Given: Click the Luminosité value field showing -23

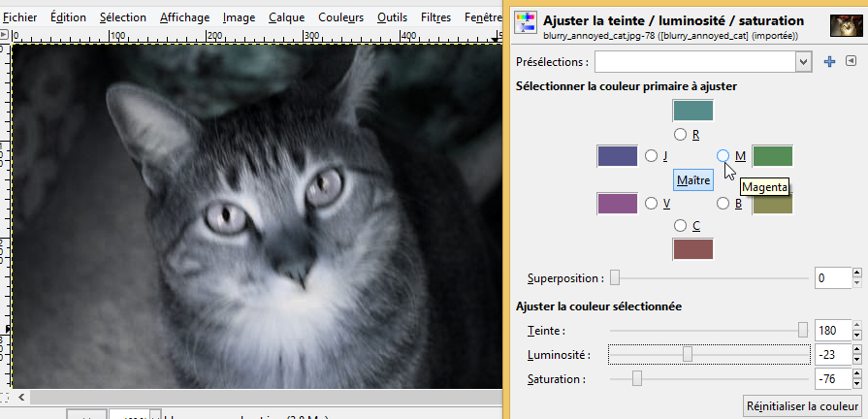Looking at the screenshot, I should (x=832, y=354).
